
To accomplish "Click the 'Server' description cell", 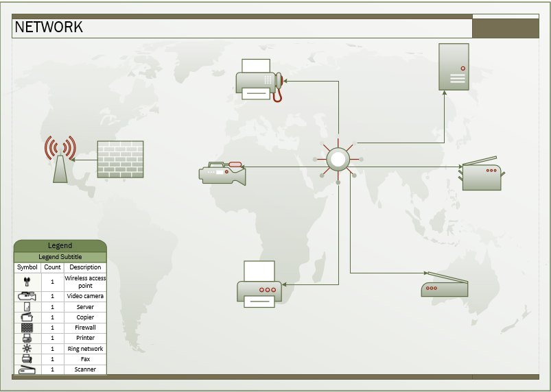I will tap(85, 307).
